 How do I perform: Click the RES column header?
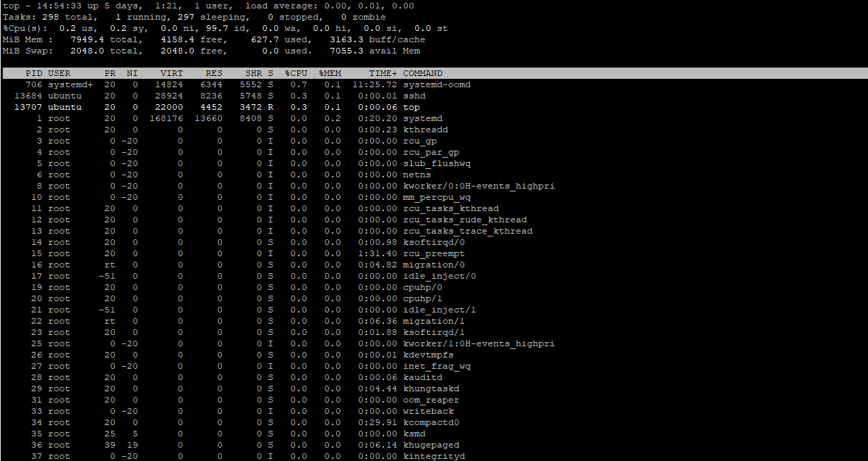pyautogui.click(x=214, y=73)
